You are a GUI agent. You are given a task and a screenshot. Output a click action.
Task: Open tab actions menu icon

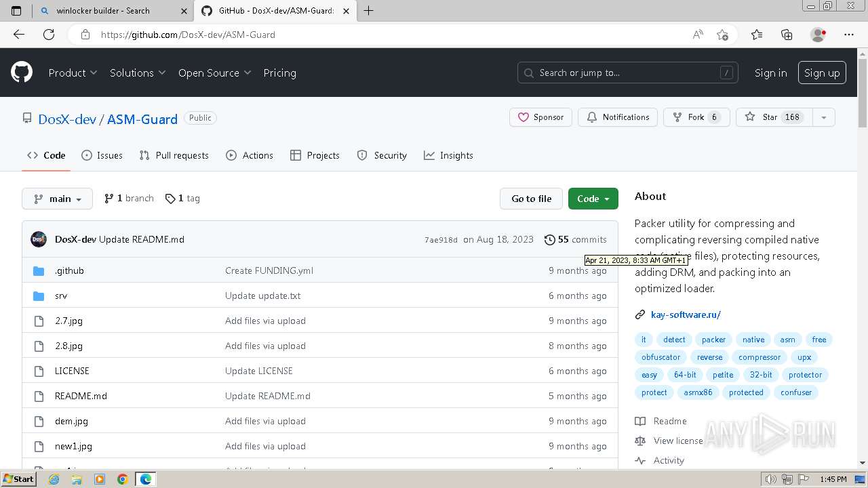16,10
